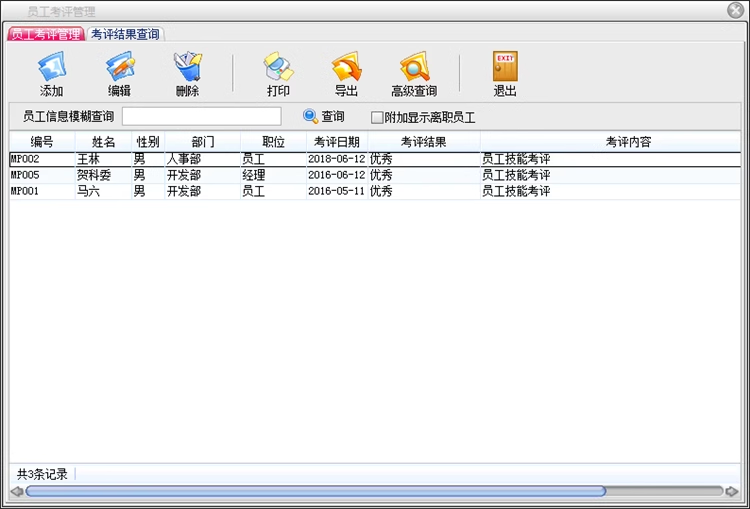The width and height of the screenshot is (750, 509).
Task: Select row MP001
Action: 375,191
